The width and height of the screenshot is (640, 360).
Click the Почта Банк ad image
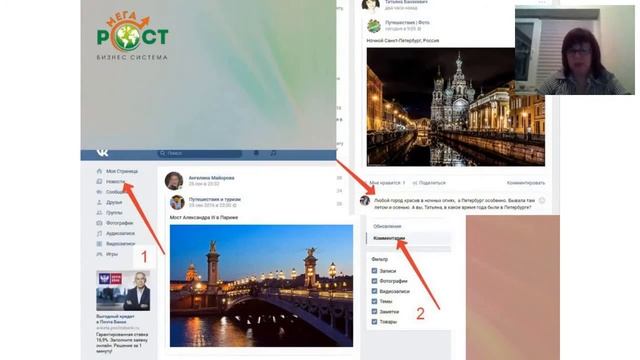click(x=123, y=291)
